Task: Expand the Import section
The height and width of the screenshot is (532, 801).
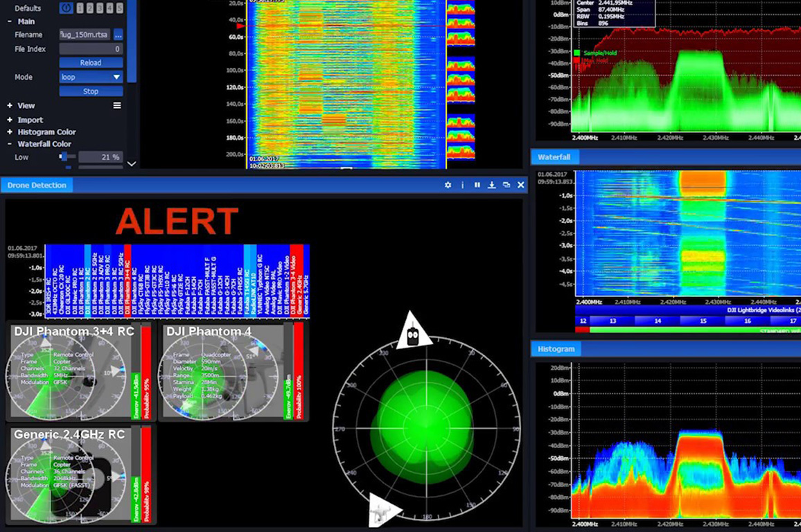Action: click(10, 119)
